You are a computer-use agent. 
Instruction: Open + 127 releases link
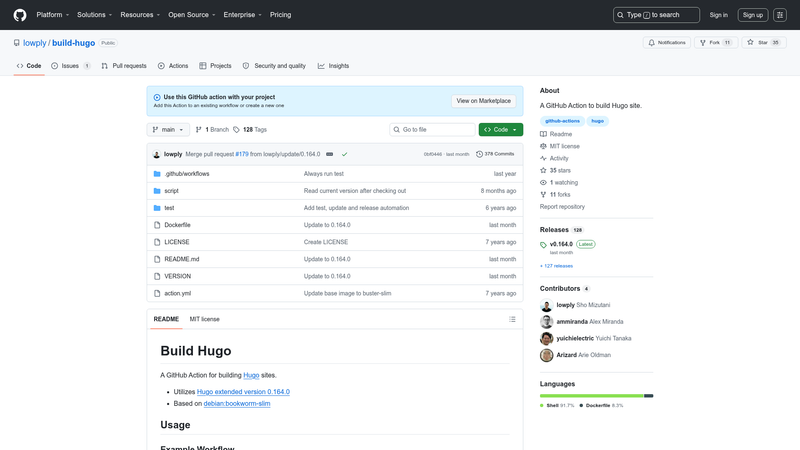click(557, 266)
